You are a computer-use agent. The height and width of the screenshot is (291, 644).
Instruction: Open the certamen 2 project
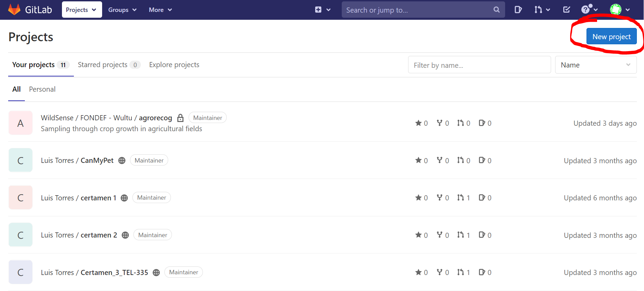tap(99, 235)
